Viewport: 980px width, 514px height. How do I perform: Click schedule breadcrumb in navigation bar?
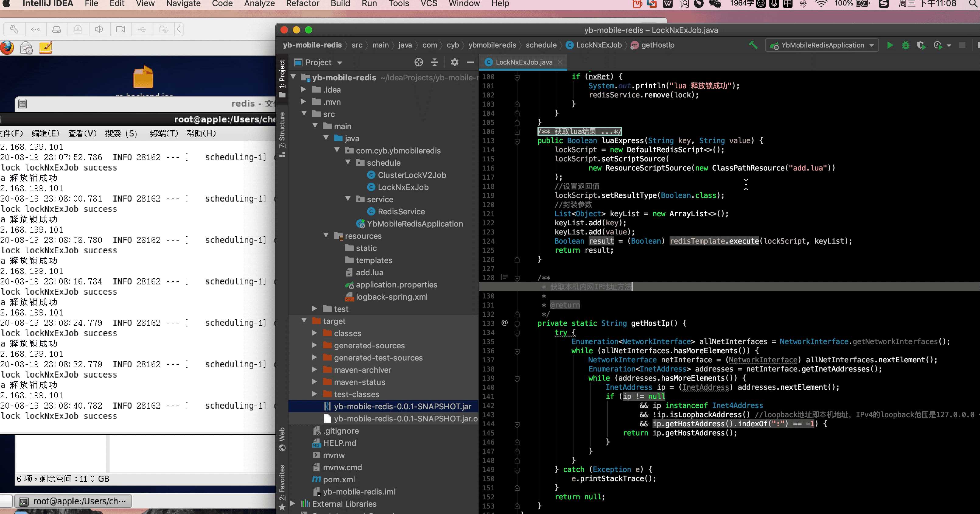point(541,45)
